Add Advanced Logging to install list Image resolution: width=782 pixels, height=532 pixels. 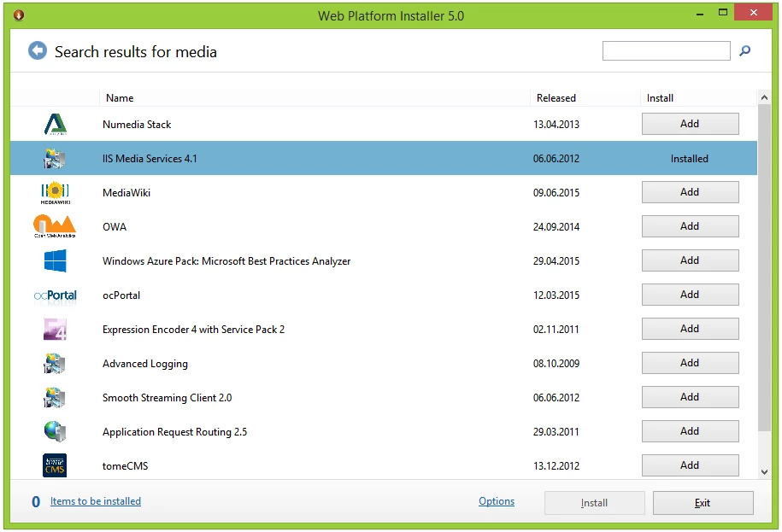690,363
